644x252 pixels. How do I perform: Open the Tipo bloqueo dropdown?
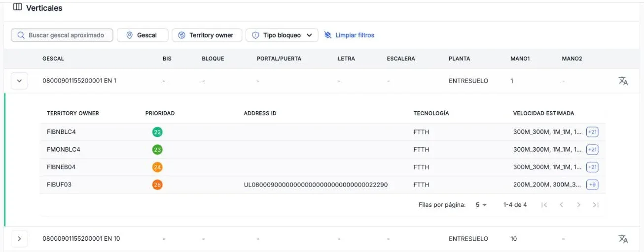point(282,35)
